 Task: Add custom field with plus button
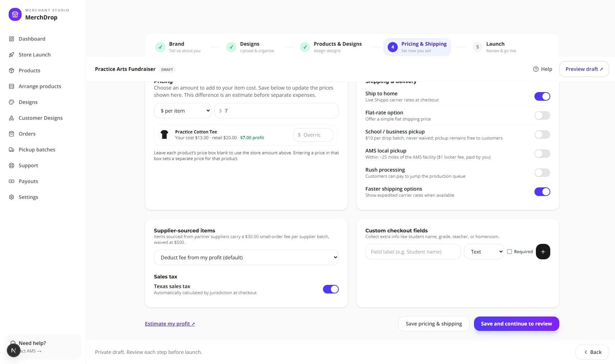543,252
